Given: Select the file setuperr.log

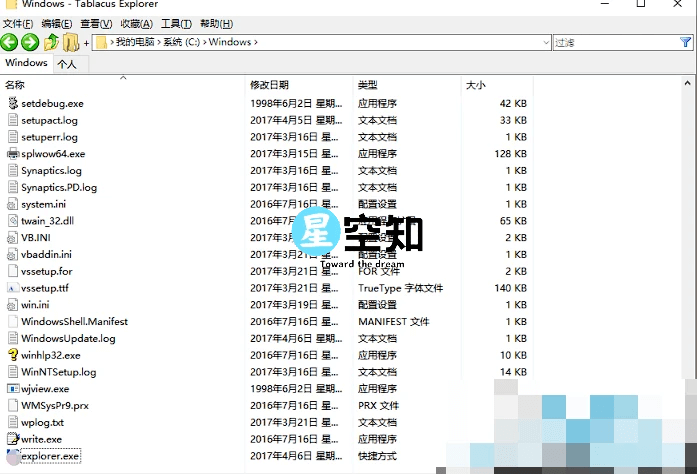Looking at the screenshot, I should click(x=49, y=137).
